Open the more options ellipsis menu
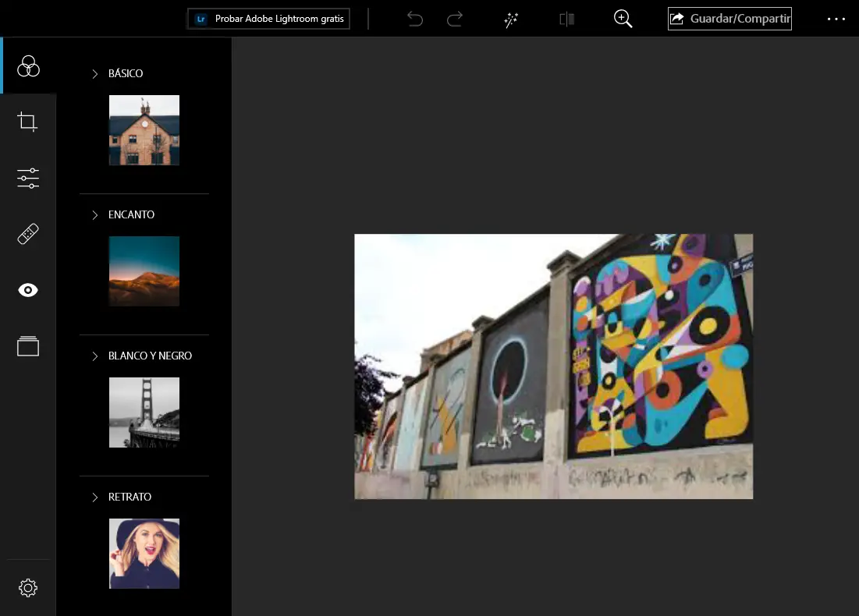 (x=836, y=19)
